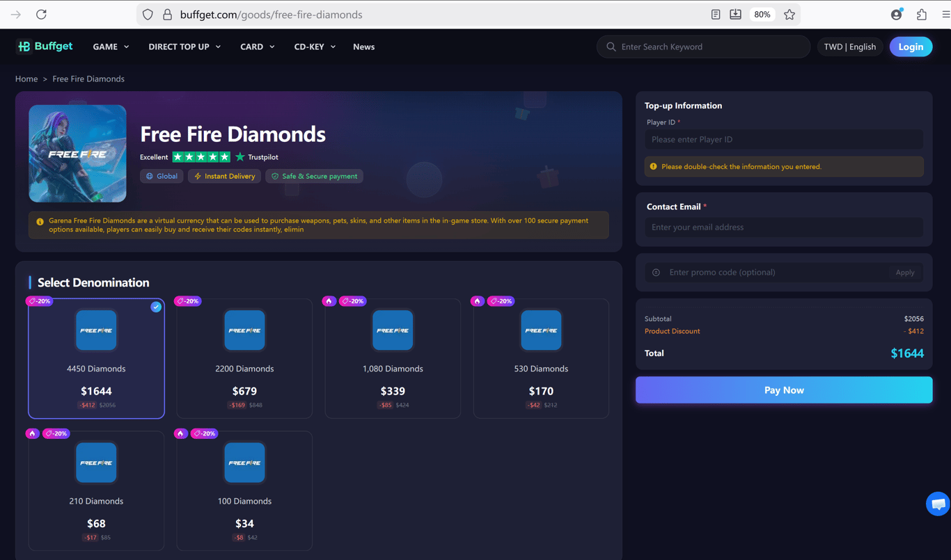This screenshot has height=560, width=951.
Task: Open the News menu item
Action: coord(363,47)
